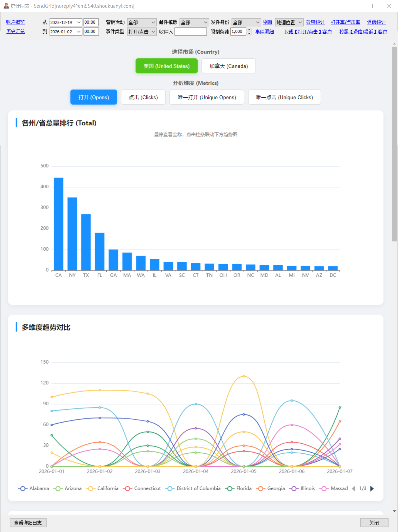This screenshot has height=532, width=398.
Task: Select 加拿大 (Canada) market
Action: click(228, 66)
